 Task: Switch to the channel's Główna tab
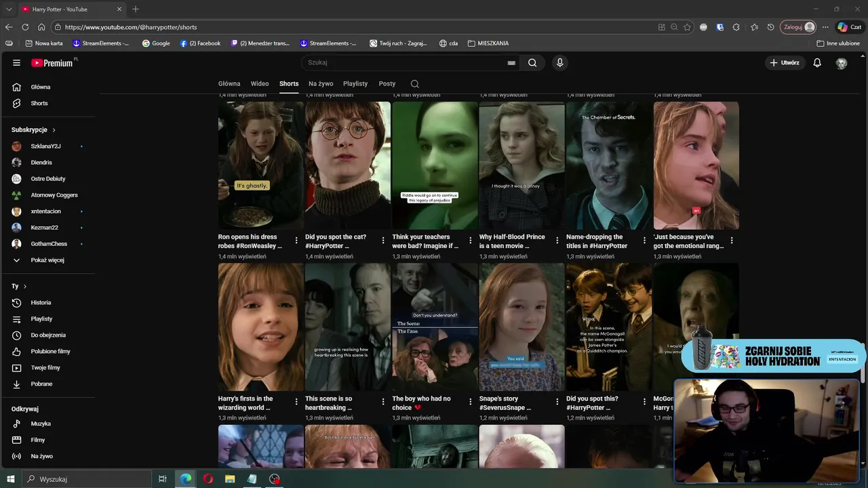pyautogui.click(x=229, y=84)
